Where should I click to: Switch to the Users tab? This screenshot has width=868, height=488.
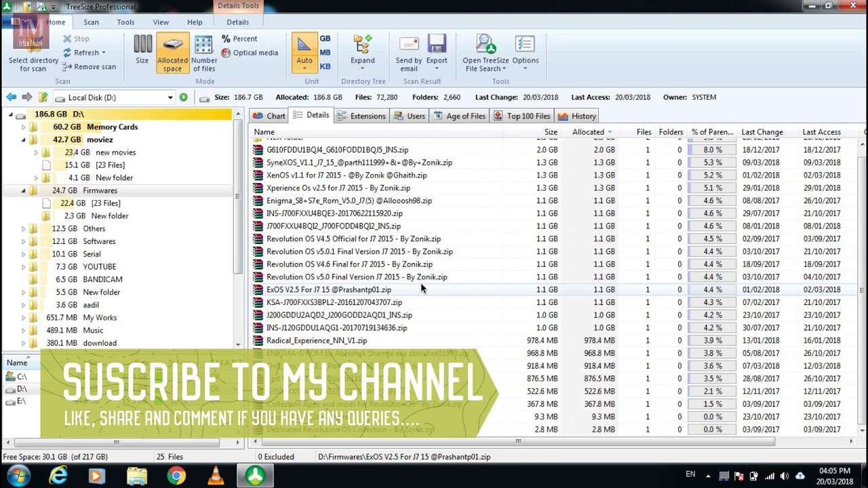tap(410, 116)
